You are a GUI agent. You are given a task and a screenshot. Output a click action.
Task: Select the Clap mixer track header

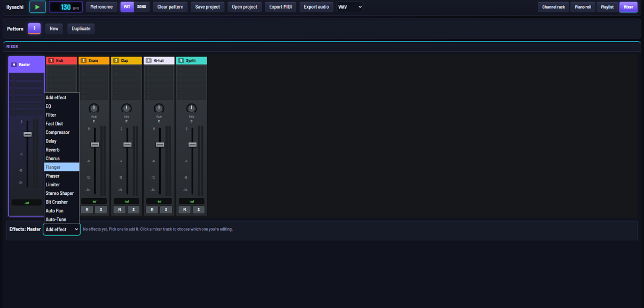(x=127, y=61)
